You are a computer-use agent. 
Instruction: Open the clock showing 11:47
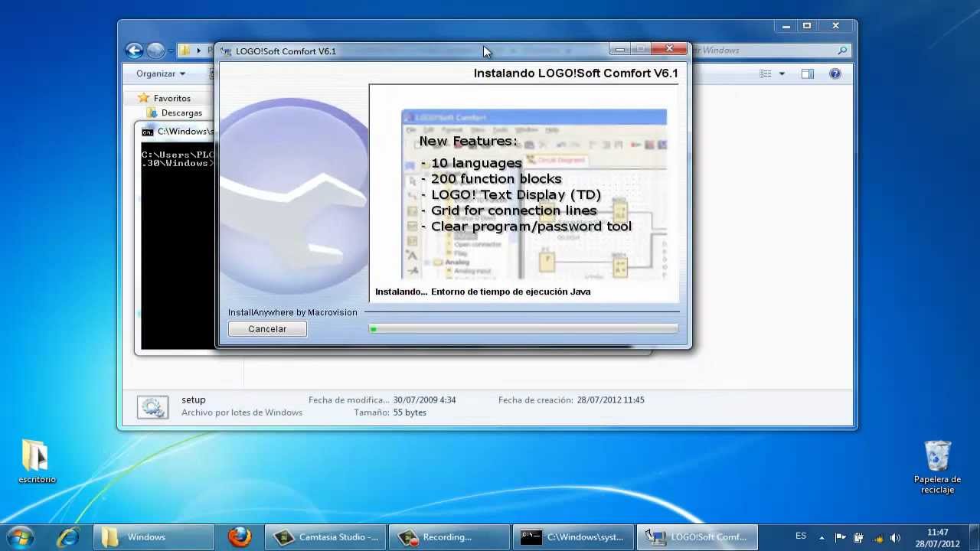938,537
